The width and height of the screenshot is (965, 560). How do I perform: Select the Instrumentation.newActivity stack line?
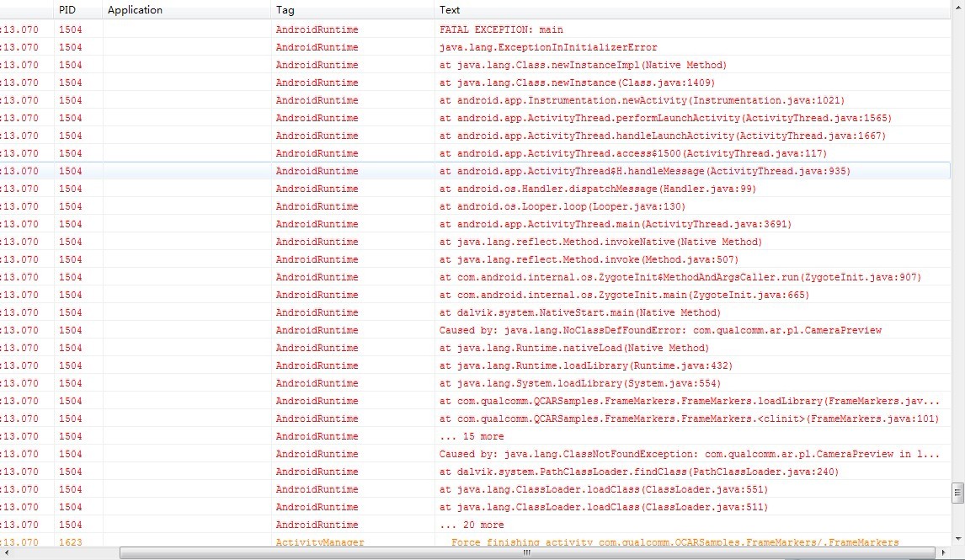coord(475,100)
